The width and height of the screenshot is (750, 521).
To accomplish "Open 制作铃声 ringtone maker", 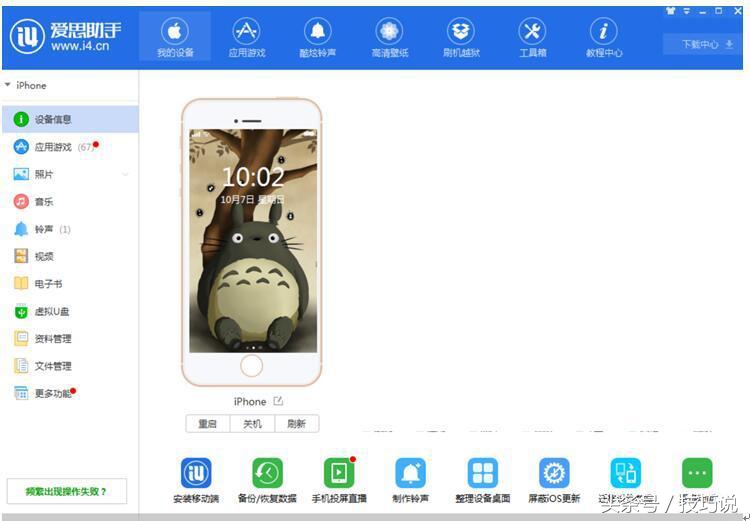I will pos(410,472).
